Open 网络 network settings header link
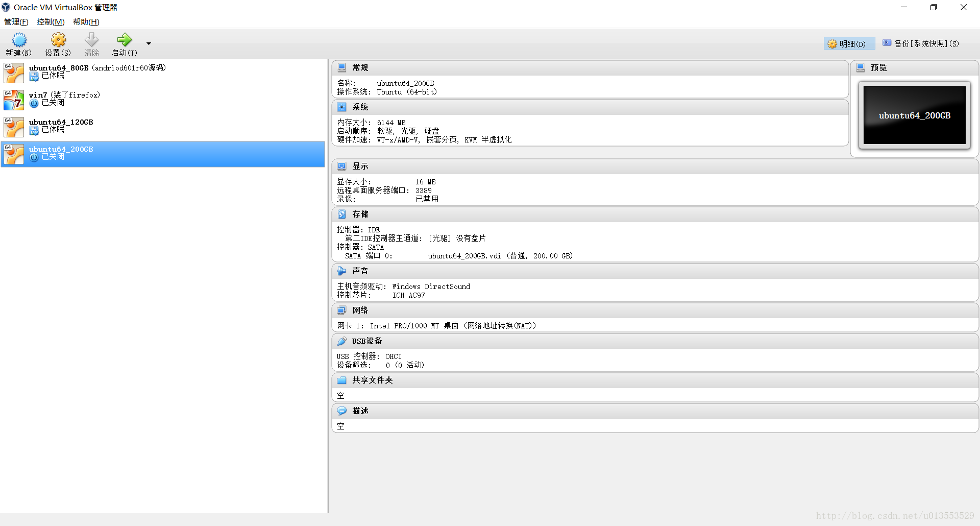Viewport: 980px width, 526px height. (360, 310)
